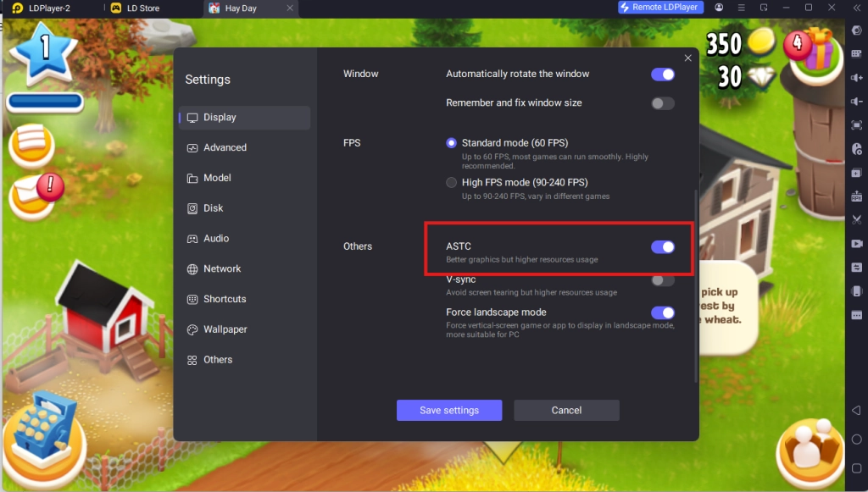Click the Remote LDPlayer button

pyautogui.click(x=660, y=7)
